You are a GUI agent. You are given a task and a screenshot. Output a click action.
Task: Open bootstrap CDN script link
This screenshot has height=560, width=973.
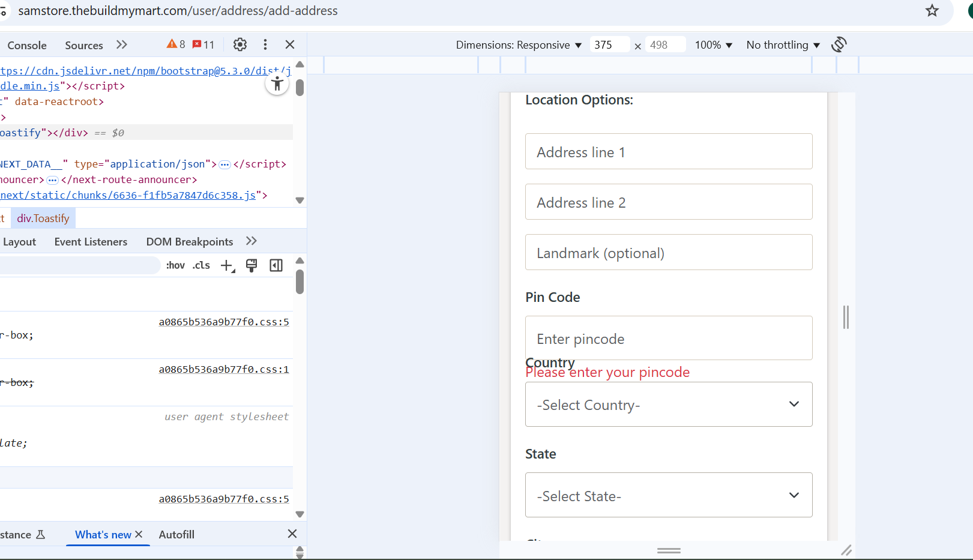pos(145,78)
